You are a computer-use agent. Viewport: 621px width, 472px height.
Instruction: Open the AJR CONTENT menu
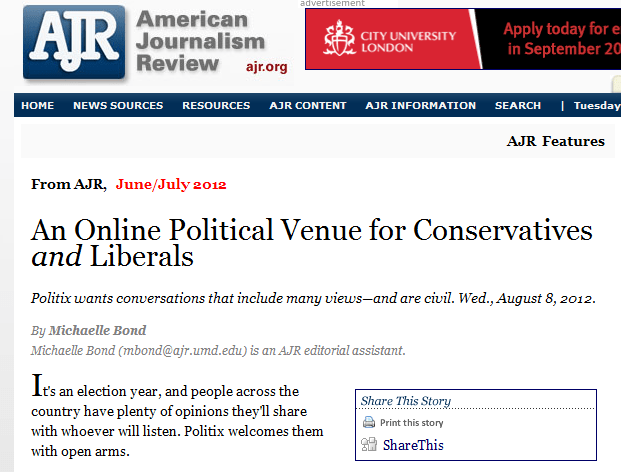308,106
